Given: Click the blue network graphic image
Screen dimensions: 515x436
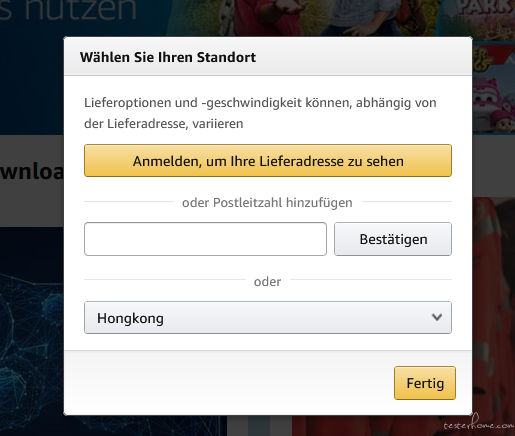Looking at the screenshot, I should pyautogui.click(x=32, y=333).
